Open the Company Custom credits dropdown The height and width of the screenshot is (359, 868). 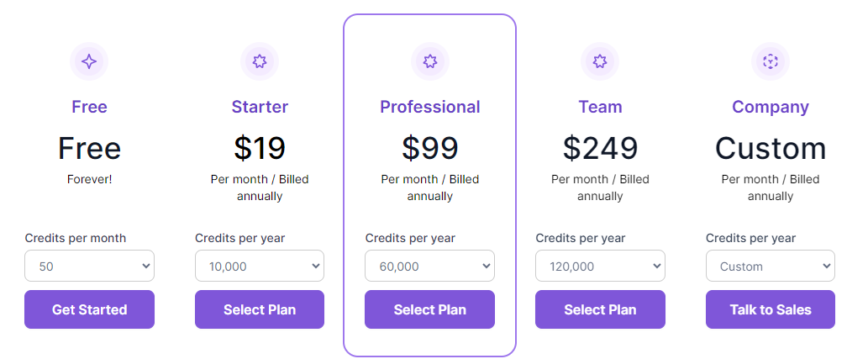[771, 266]
